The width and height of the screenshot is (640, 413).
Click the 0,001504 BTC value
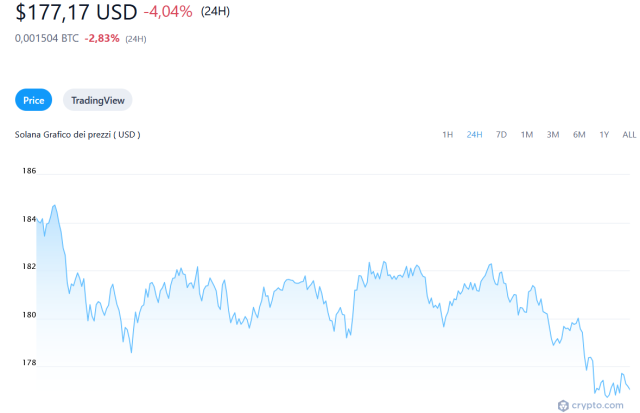pos(47,38)
